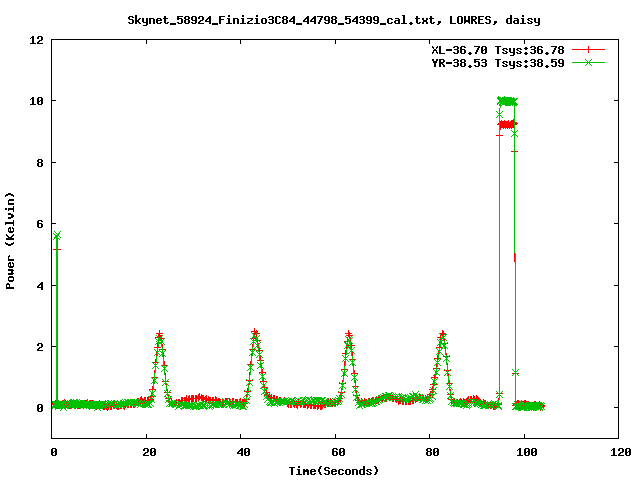
Task: Click the green YR legend line sample
Action: (588, 62)
